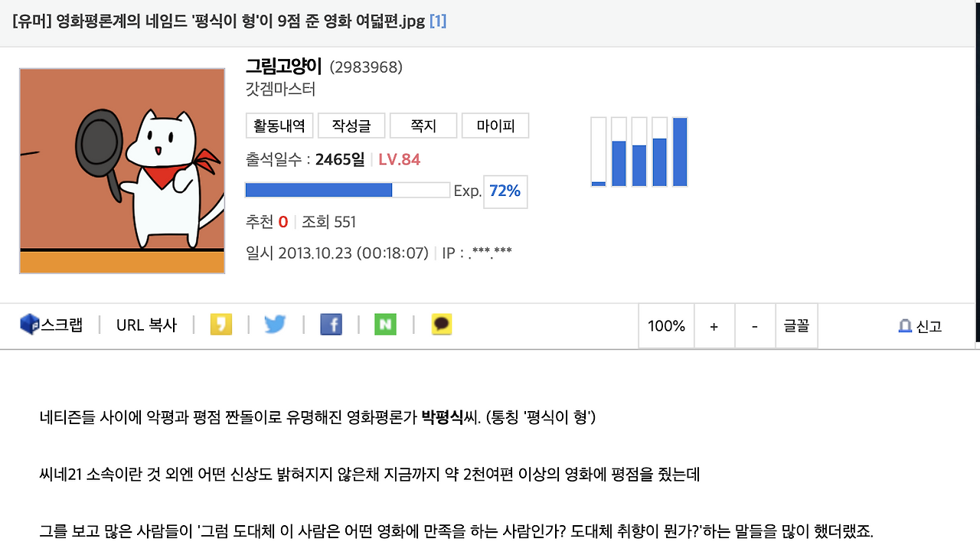
Task: Open the 글꼴 font settings
Action: [796, 325]
